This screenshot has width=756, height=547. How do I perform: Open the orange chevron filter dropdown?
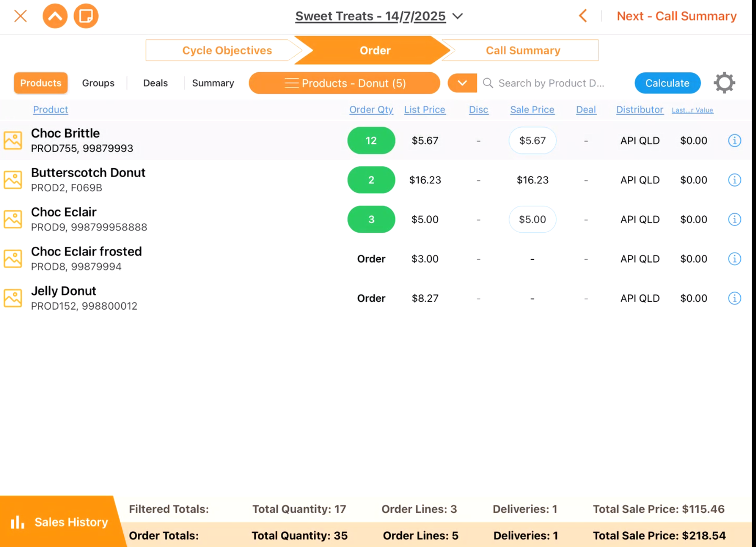[462, 83]
